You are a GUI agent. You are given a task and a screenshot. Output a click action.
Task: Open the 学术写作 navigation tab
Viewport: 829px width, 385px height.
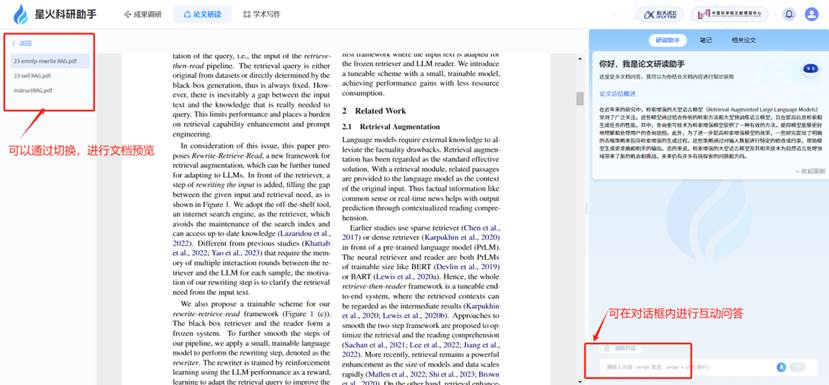tap(261, 14)
